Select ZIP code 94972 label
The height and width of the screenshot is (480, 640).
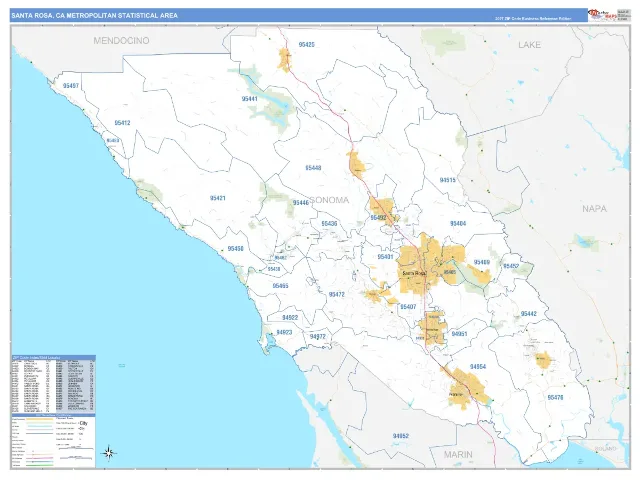[318, 337]
